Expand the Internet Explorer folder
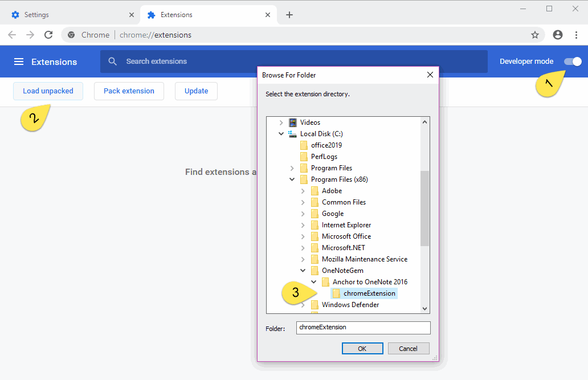 pos(303,225)
